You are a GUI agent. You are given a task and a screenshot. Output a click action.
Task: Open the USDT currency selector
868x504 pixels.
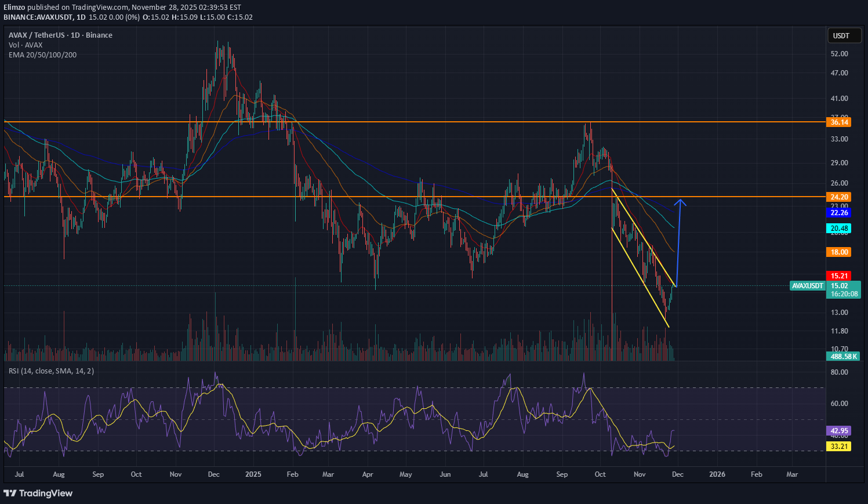point(841,36)
